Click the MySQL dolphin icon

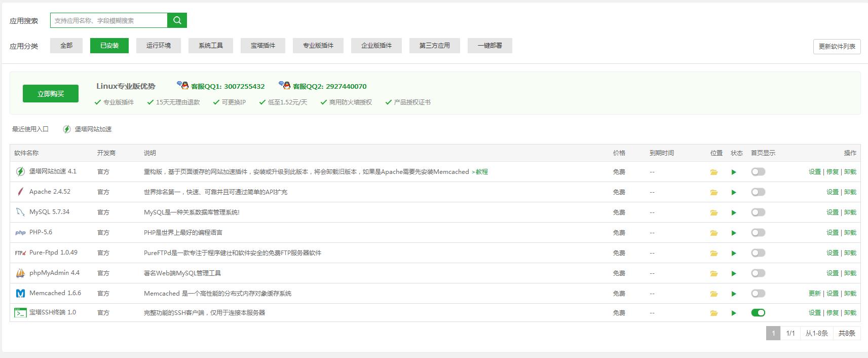pyautogui.click(x=20, y=212)
